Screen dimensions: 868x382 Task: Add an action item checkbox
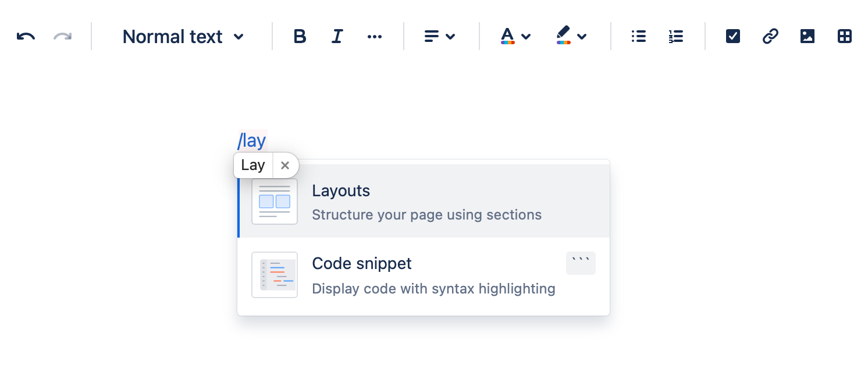tap(733, 37)
